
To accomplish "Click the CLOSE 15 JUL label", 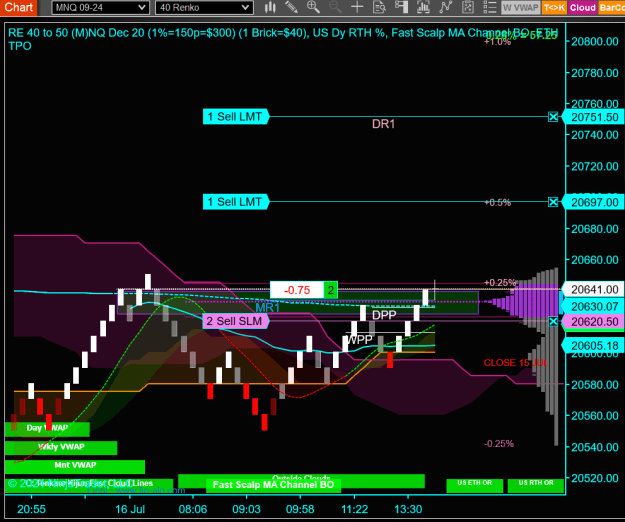I will tap(515, 363).
